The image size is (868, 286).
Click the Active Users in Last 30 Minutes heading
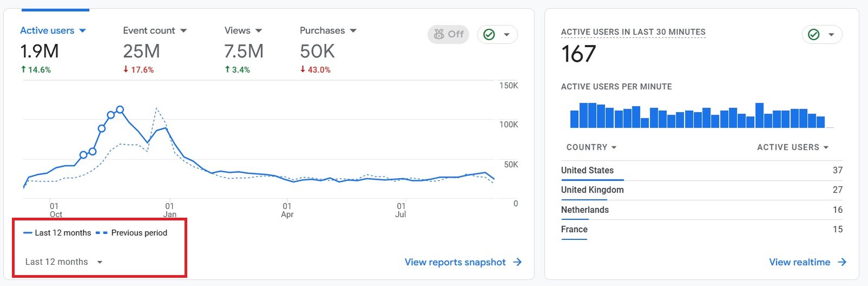[x=633, y=32]
